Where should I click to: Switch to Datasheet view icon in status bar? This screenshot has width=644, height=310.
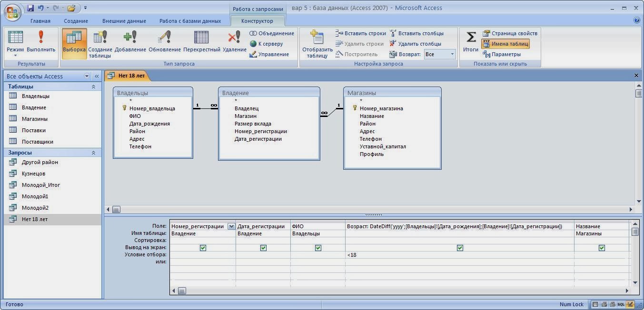tap(595, 304)
